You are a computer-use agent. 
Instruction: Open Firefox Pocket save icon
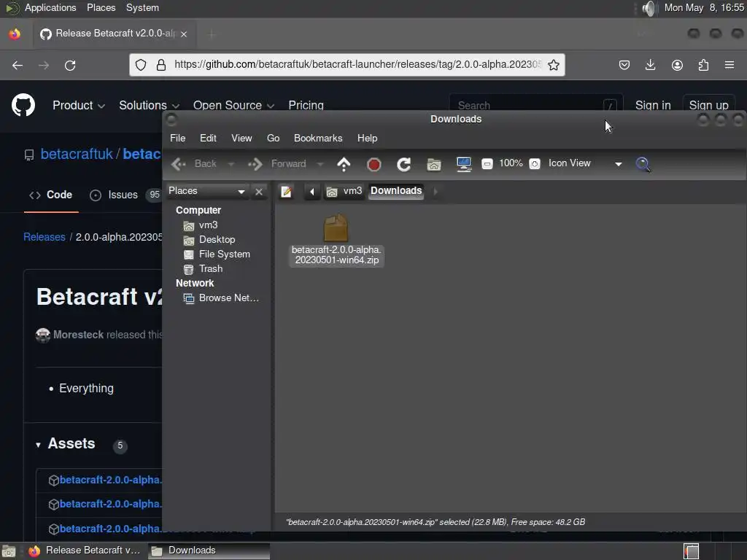[624, 65]
